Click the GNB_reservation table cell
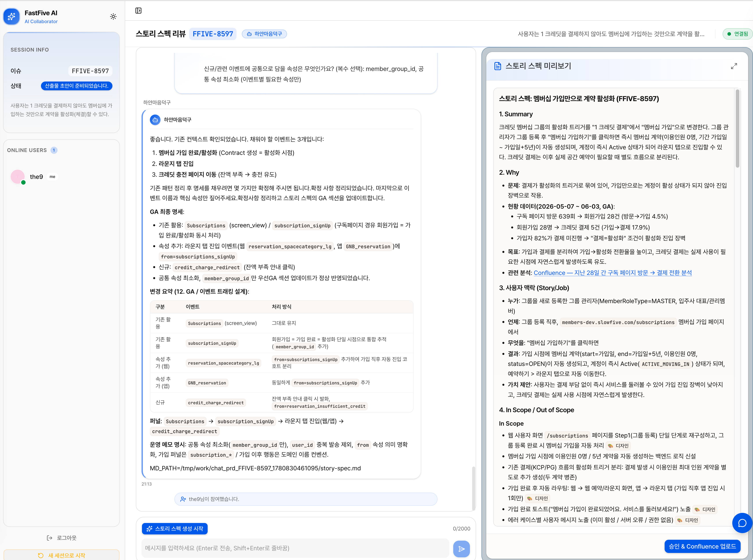 pyautogui.click(x=207, y=383)
